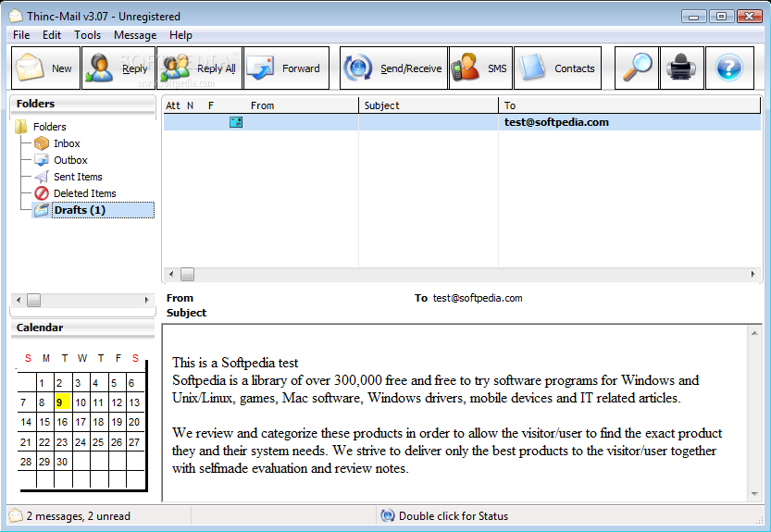Click the Forward toolbar button
Screen dimensions: 771x532
(286, 68)
